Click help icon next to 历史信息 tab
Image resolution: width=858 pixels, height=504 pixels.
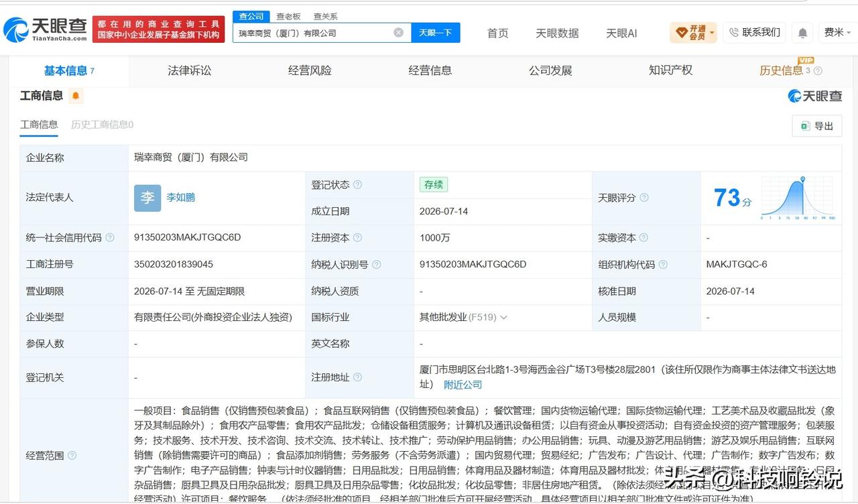click(x=818, y=71)
